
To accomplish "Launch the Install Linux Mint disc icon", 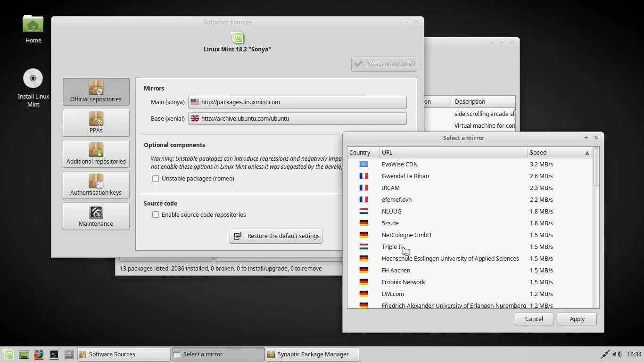I will [33, 88].
